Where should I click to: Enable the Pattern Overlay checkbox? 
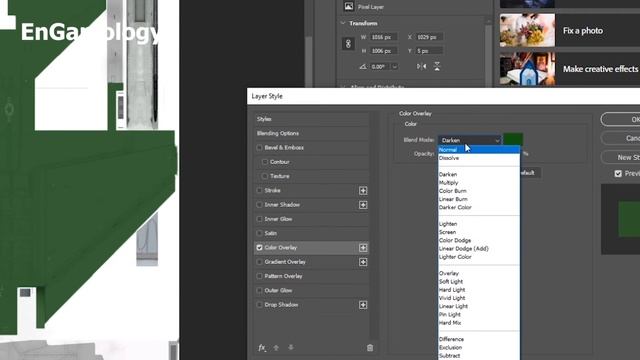(259, 276)
